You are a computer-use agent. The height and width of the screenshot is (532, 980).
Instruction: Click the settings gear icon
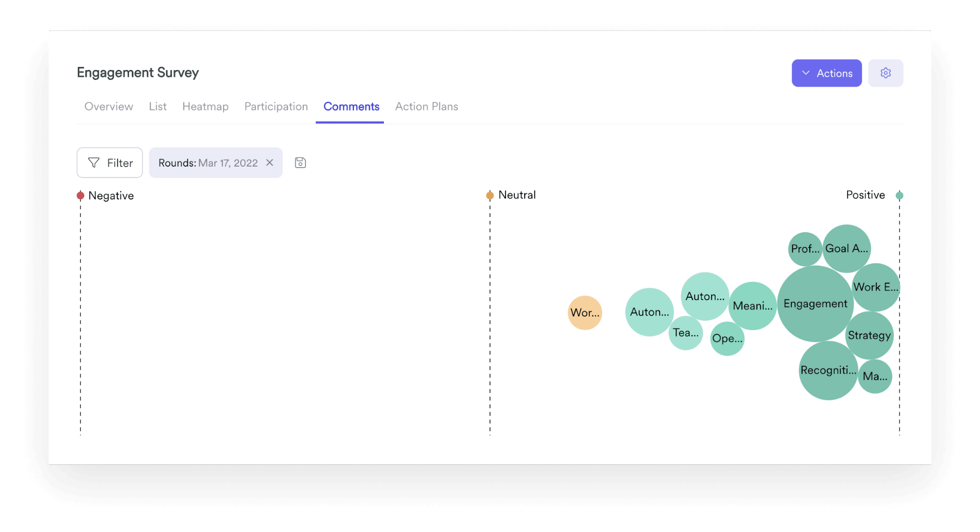click(x=886, y=73)
